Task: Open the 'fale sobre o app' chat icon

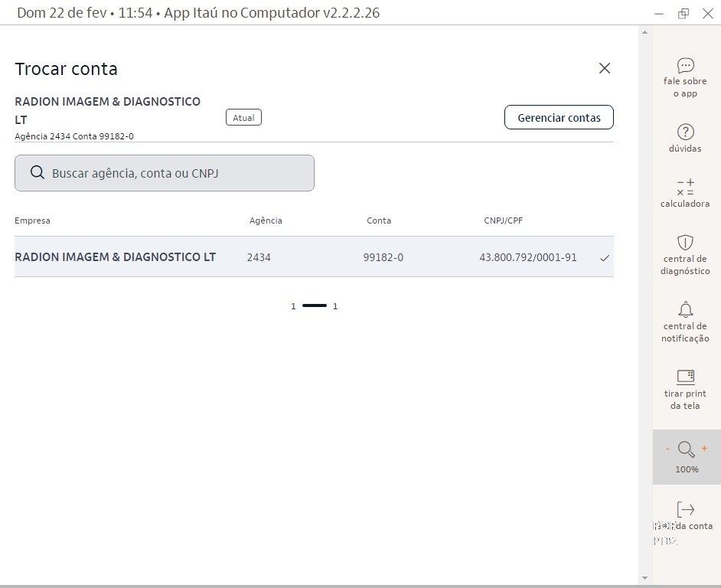Action: (x=685, y=66)
